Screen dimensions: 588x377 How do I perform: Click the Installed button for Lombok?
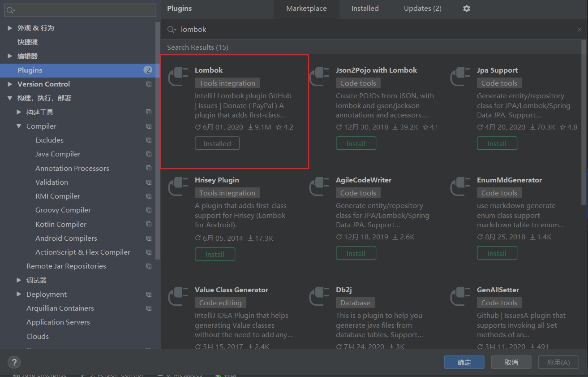[217, 143]
